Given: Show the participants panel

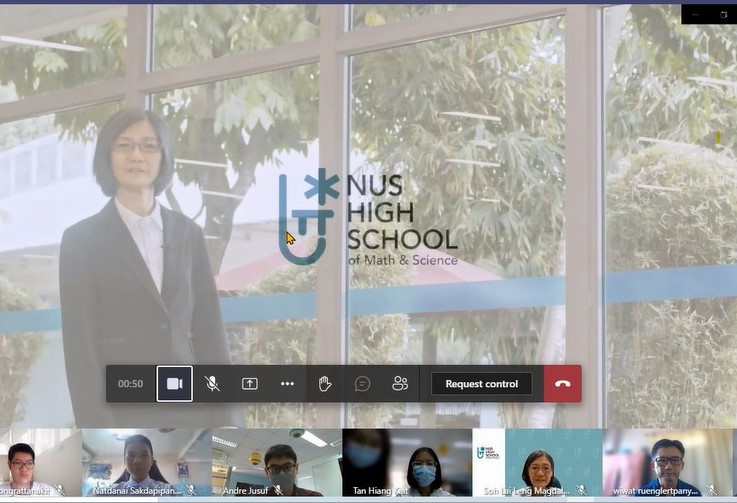Looking at the screenshot, I should click(400, 384).
